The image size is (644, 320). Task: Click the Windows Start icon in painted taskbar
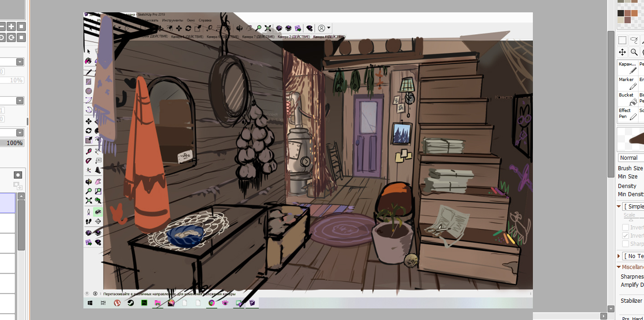[x=90, y=303]
